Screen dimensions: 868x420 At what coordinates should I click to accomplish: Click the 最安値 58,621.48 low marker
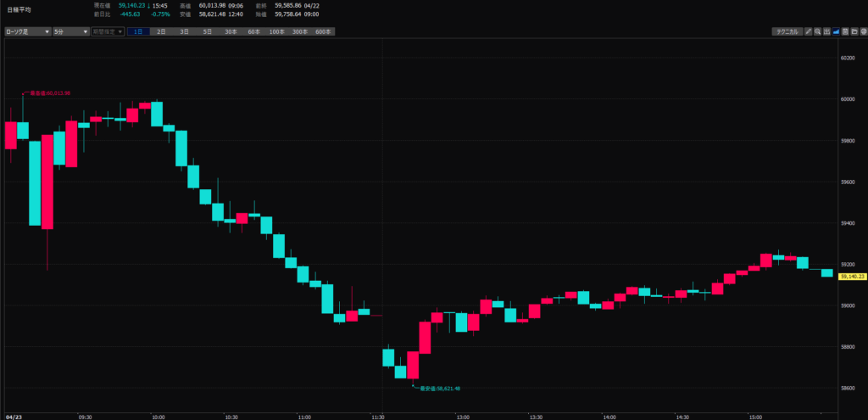click(439, 389)
